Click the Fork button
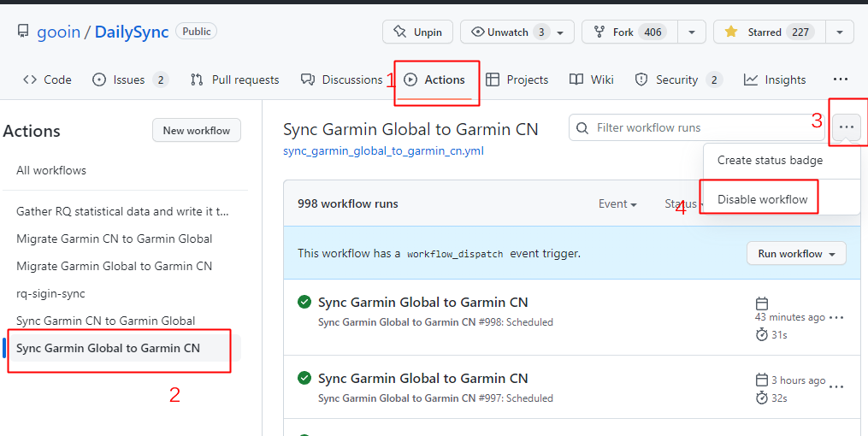This screenshot has width=868, height=436. 629,32
